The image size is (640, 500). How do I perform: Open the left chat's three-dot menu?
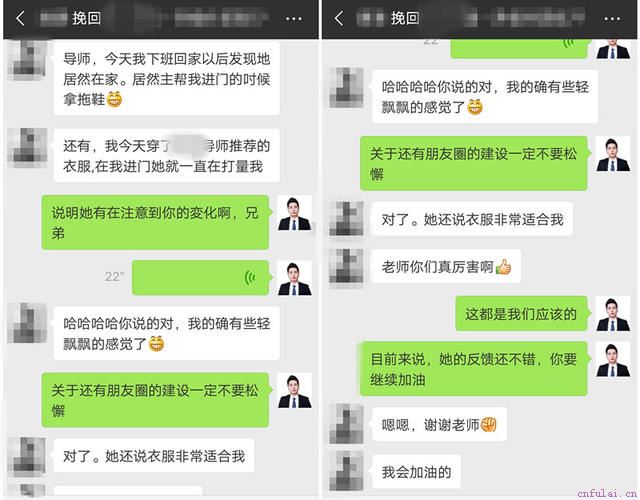coord(293,19)
